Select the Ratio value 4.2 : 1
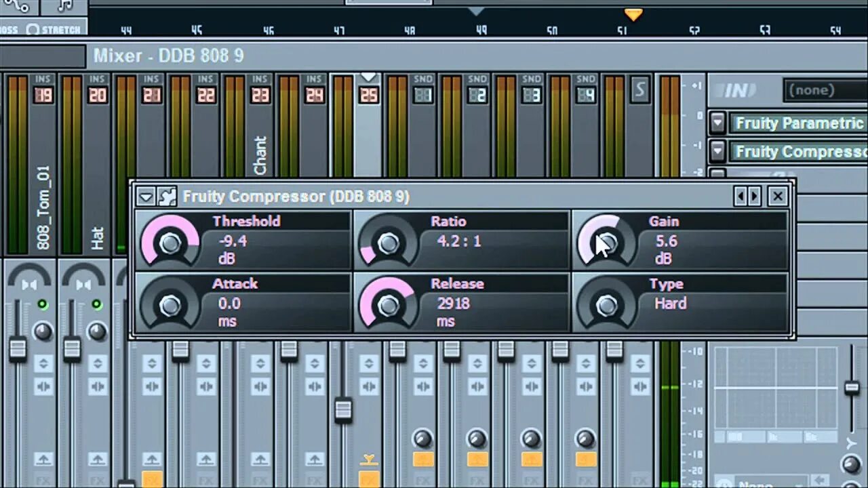This screenshot has height=488, width=868. click(x=459, y=241)
